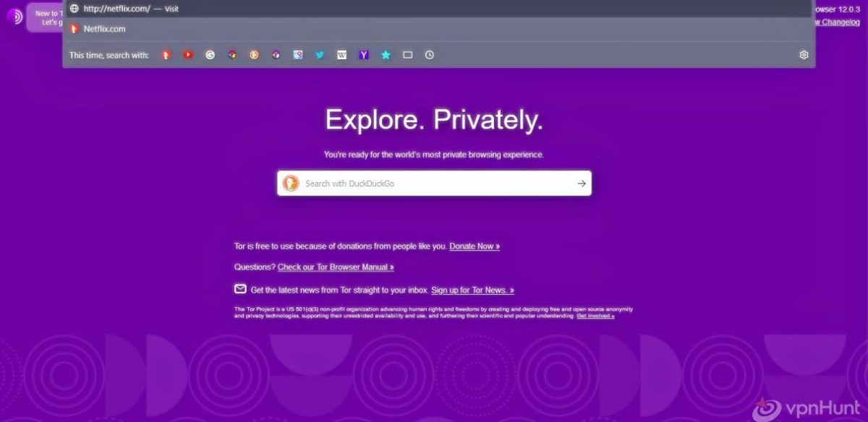Open the View Changelog link

(x=838, y=22)
